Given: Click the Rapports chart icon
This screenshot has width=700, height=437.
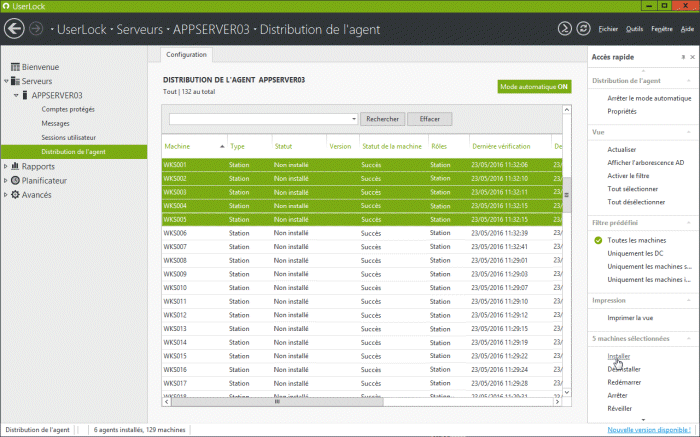Looking at the screenshot, I should pos(15,166).
